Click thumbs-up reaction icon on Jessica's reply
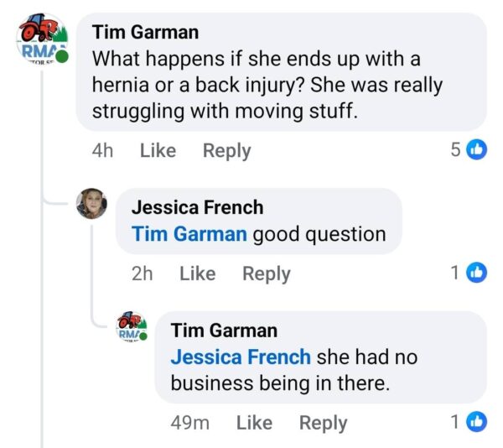 (477, 273)
